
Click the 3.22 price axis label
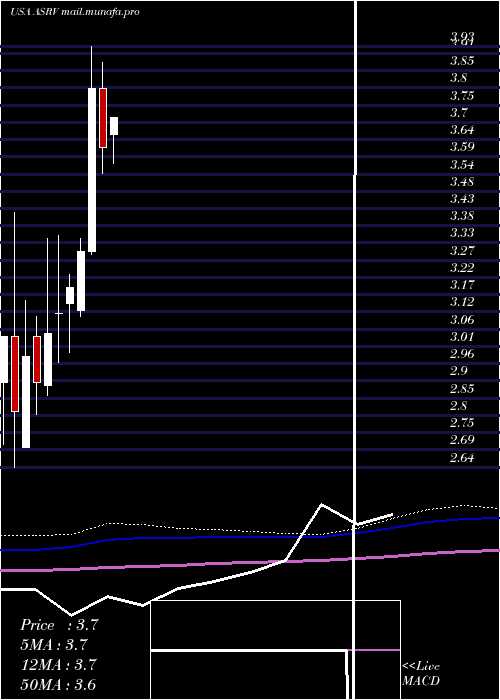462,268
